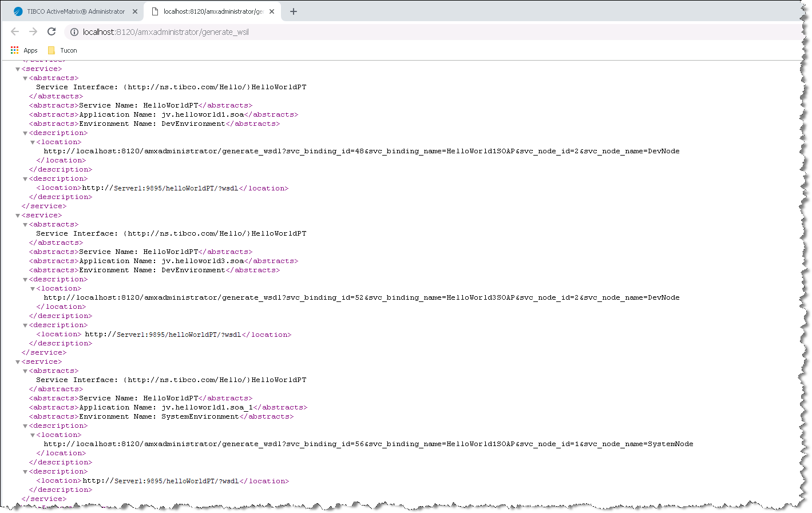Collapse location node with binding id 56 URL
Image resolution: width=812 pixels, height=513 pixels.
[33, 435]
